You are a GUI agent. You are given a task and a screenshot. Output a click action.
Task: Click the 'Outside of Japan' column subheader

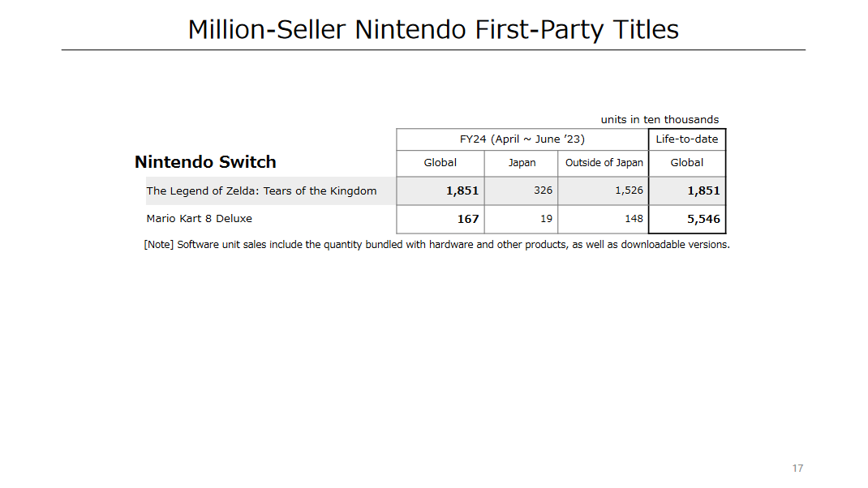click(604, 163)
